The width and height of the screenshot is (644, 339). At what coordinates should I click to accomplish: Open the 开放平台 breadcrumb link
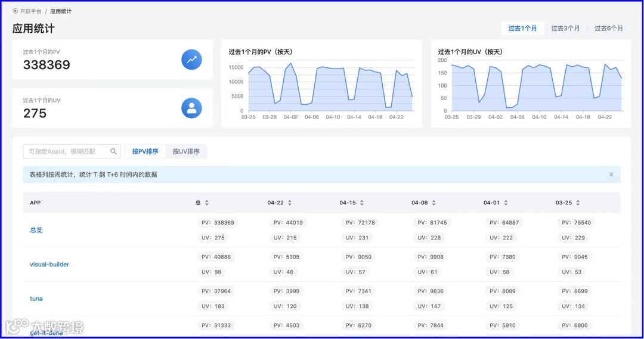click(x=31, y=11)
